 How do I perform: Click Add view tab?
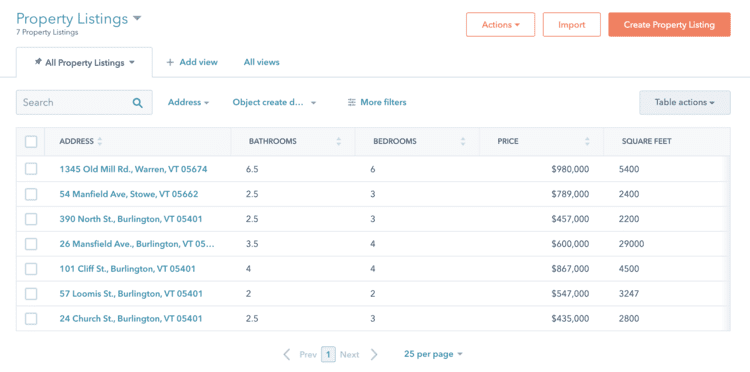[192, 62]
